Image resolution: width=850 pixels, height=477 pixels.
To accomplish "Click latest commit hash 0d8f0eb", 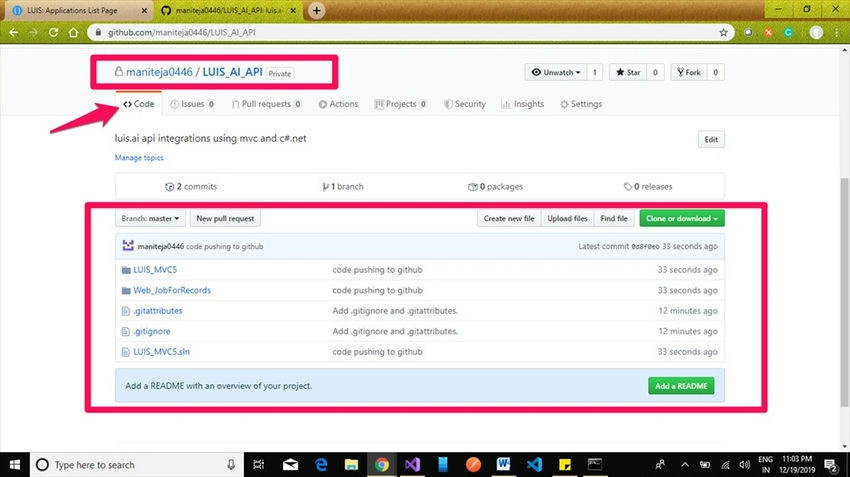I will (645, 247).
